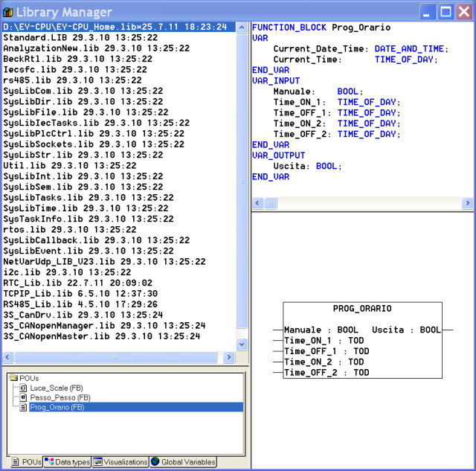Choose SysLibSockets.lib from the library list
The width and height of the screenshot is (476, 471).
tap(93, 144)
